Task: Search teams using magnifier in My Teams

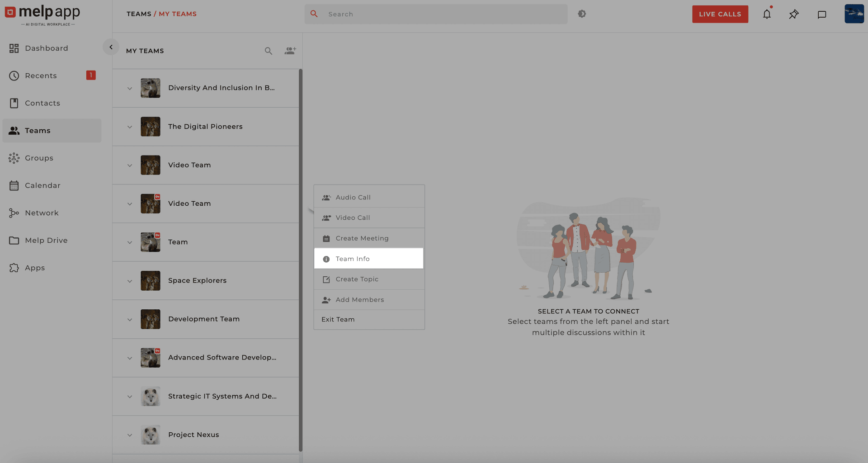Action: point(269,51)
